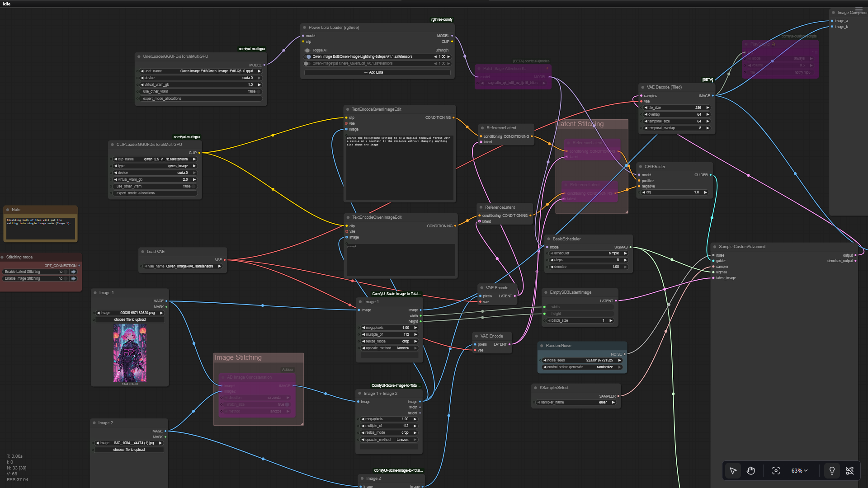Collapse the RandomNoise node via title dot
This screenshot has width=868, height=488.
[x=542, y=346]
